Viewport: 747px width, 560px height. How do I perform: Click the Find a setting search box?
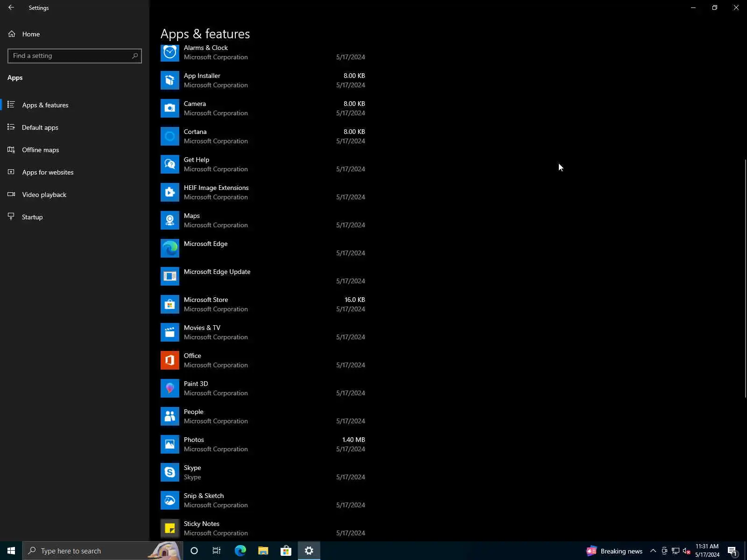click(75, 56)
